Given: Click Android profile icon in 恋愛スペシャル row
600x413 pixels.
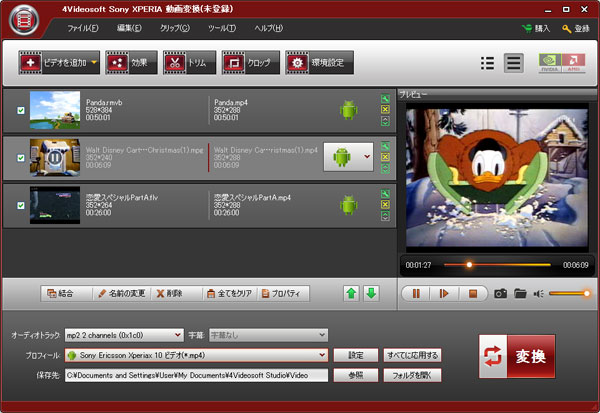Looking at the screenshot, I should (349, 206).
